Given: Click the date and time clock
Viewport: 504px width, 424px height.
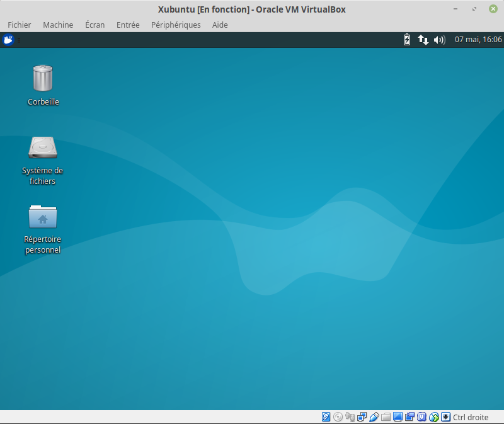Looking at the screenshot, I should (478, 40).
